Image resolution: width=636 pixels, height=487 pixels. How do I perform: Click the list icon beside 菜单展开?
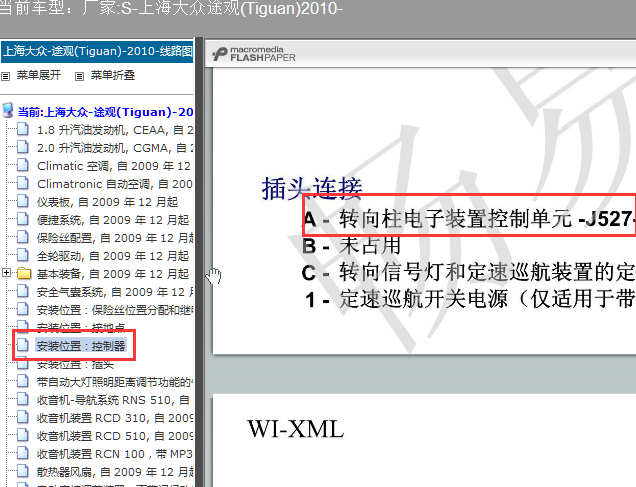(5, 76)
